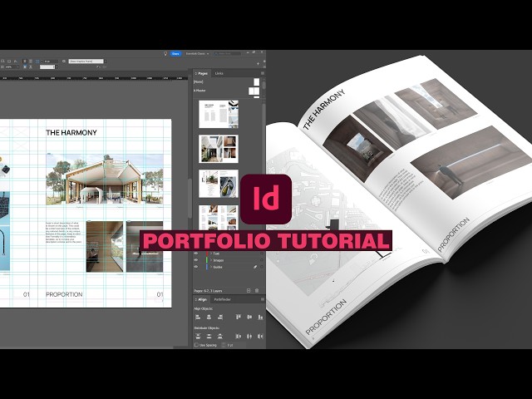This screenshot has height=399, width=532.
Task: Click the align bottom edges icon
Action: click(x=260, y=318)
